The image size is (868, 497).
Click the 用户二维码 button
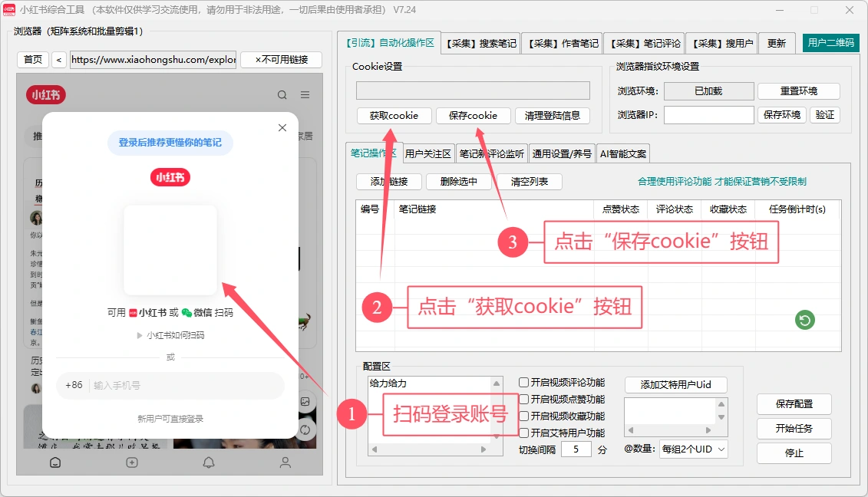[x=831, y=43]
